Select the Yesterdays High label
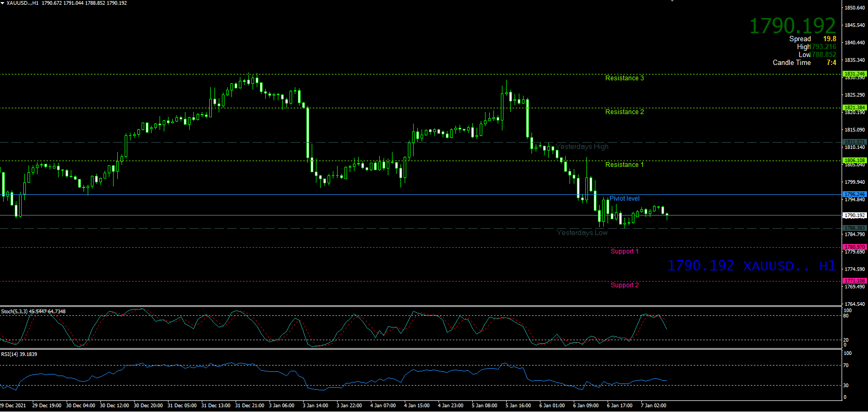 (x=582, y=147)
